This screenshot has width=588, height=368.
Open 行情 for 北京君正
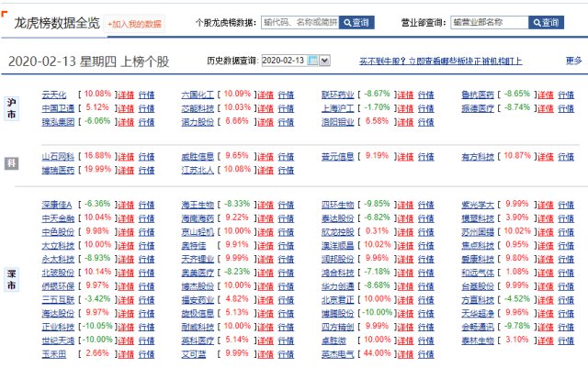point(426,300)
